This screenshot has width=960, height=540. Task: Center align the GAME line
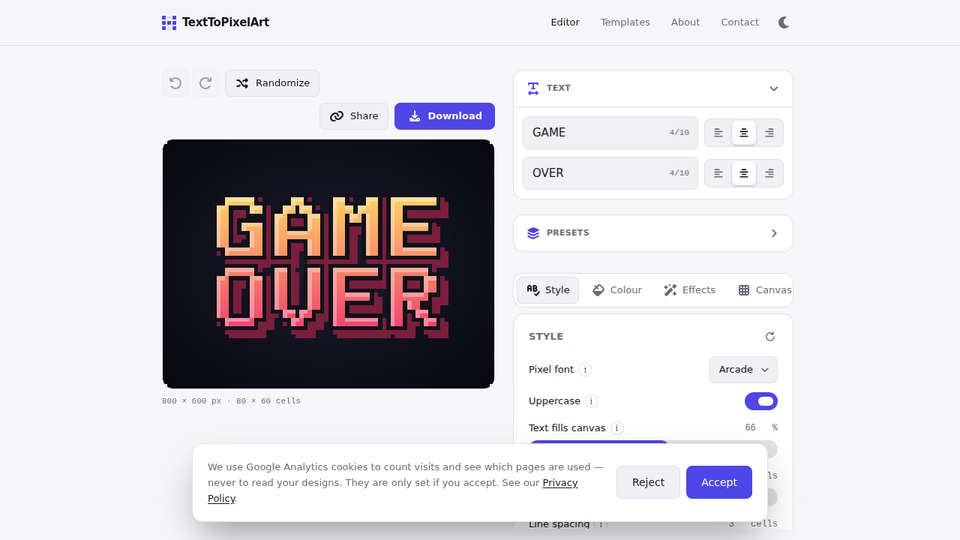[744, 133]
